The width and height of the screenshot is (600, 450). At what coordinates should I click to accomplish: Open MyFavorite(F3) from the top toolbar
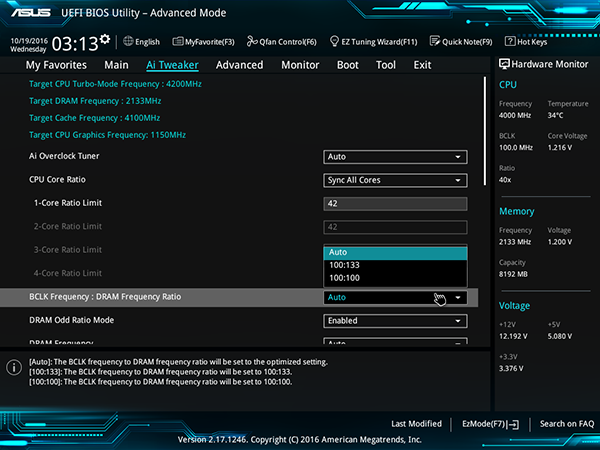coord(204,42)
